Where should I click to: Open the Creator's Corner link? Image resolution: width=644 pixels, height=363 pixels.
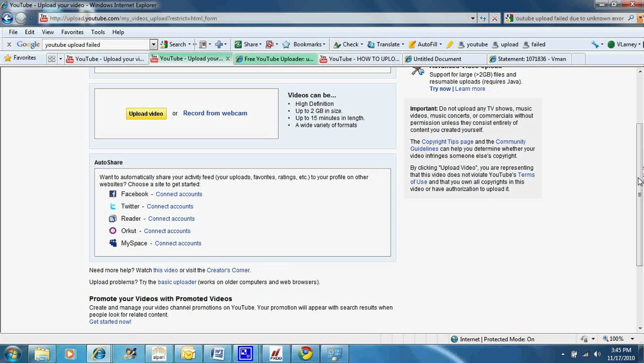[x=228, y=270]
